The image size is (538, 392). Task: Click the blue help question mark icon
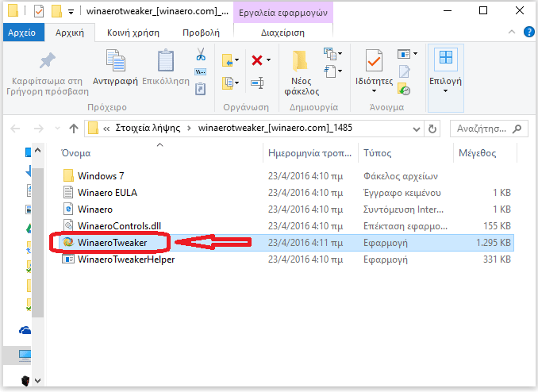coord(529,33)
